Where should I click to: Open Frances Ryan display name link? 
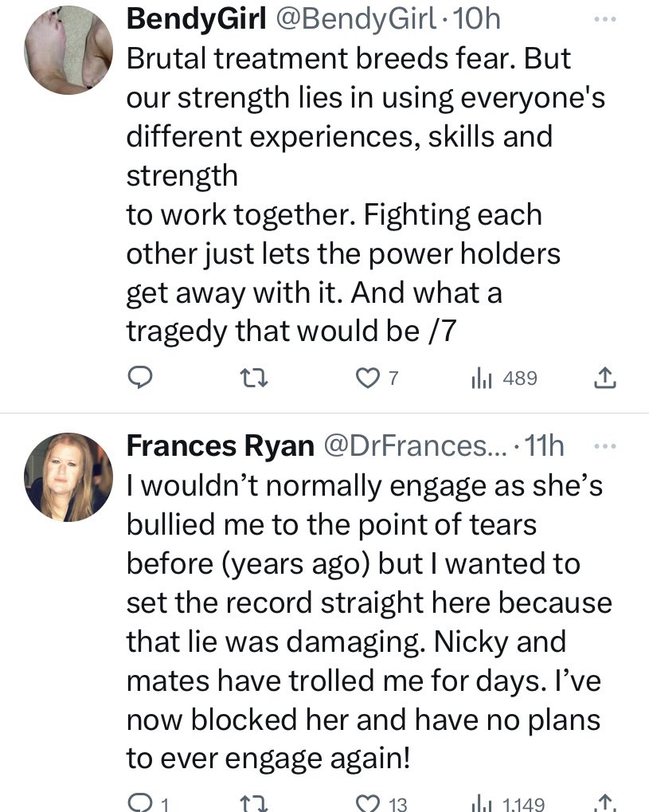tap(220, 447)
